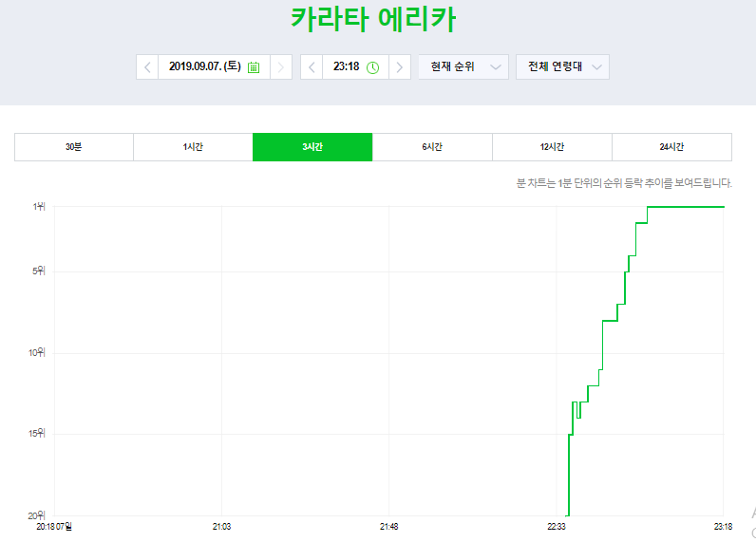Click the 5위 y-axis rank label
Image resolution: width=756 pixels, height=542 pixels.
pyautogui.click(x=39, y=271)
